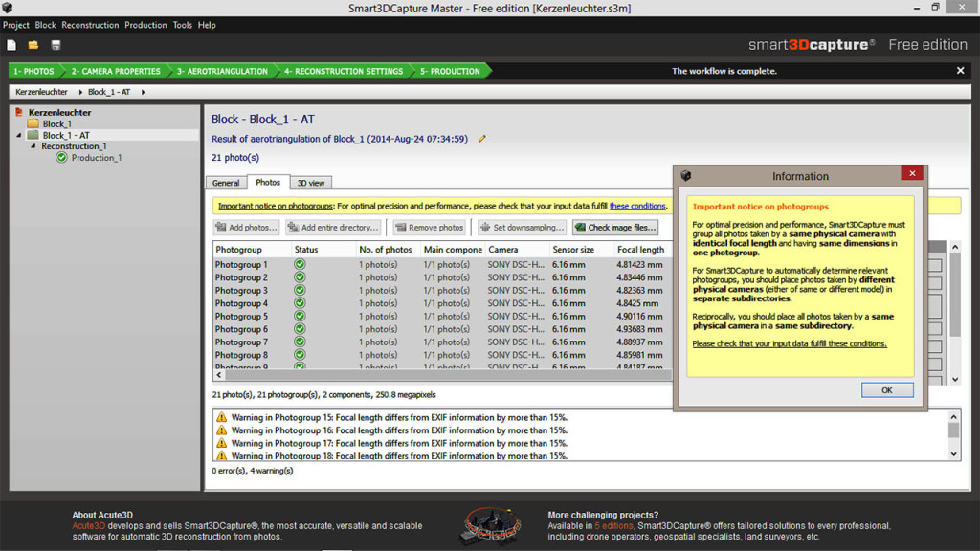Go to workflow step 1- Photos
Viewport: 980px width, 551px height.
point(34,71)
